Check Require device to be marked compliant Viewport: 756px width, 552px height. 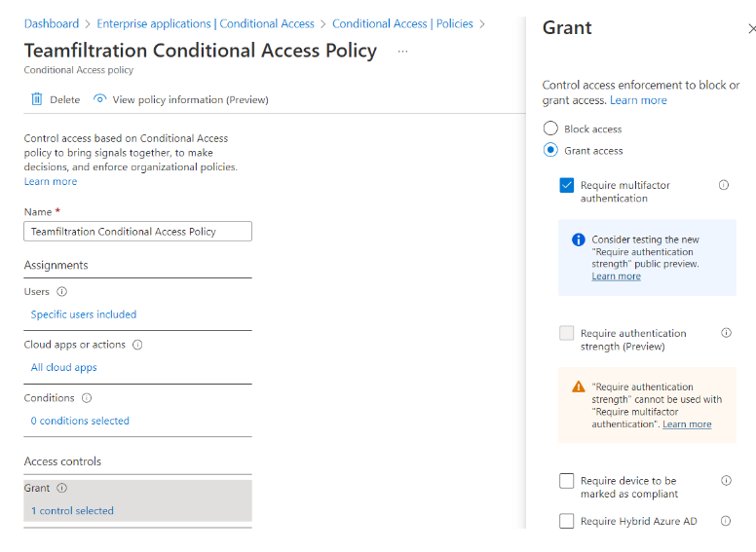[567, 481]
